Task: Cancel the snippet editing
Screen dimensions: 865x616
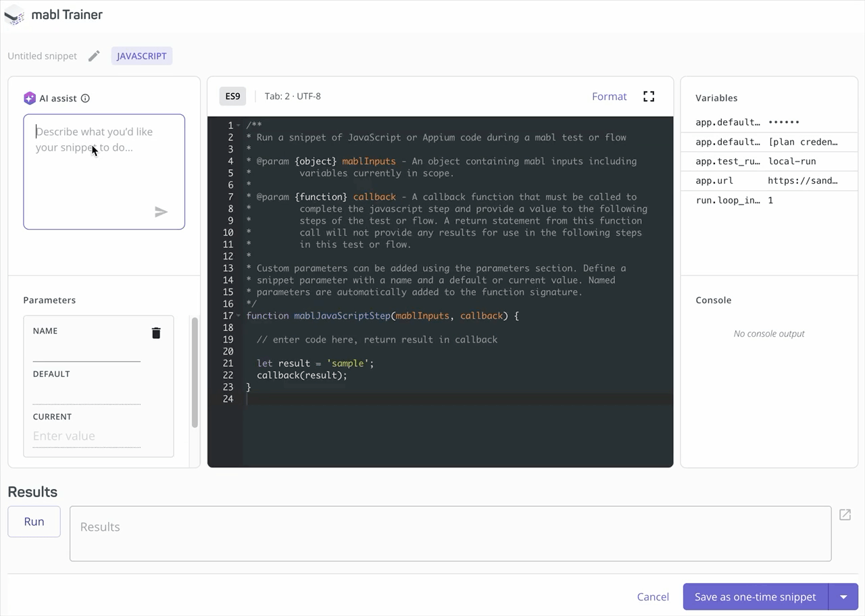Action: pyautogui.click(x=653, y=597)
